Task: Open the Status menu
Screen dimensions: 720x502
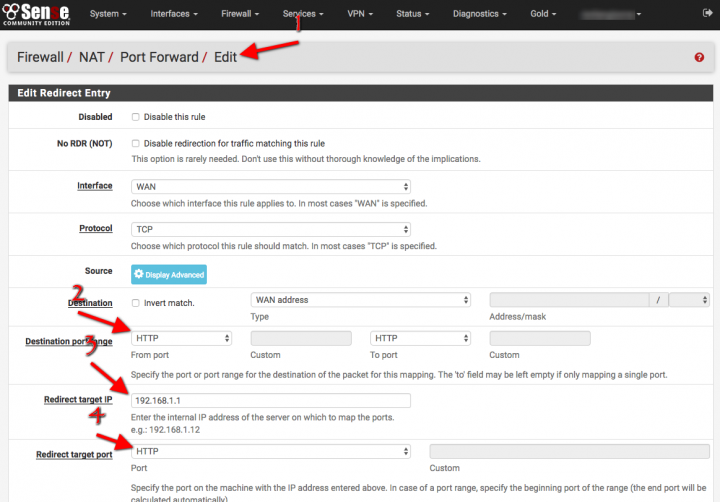Action: (x=413, y=14)
